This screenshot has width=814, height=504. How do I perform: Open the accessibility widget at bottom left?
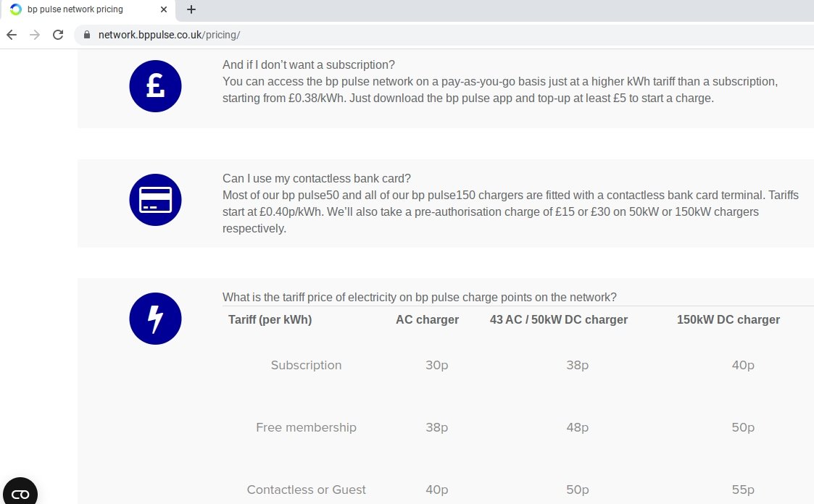[x=20, y=492]
